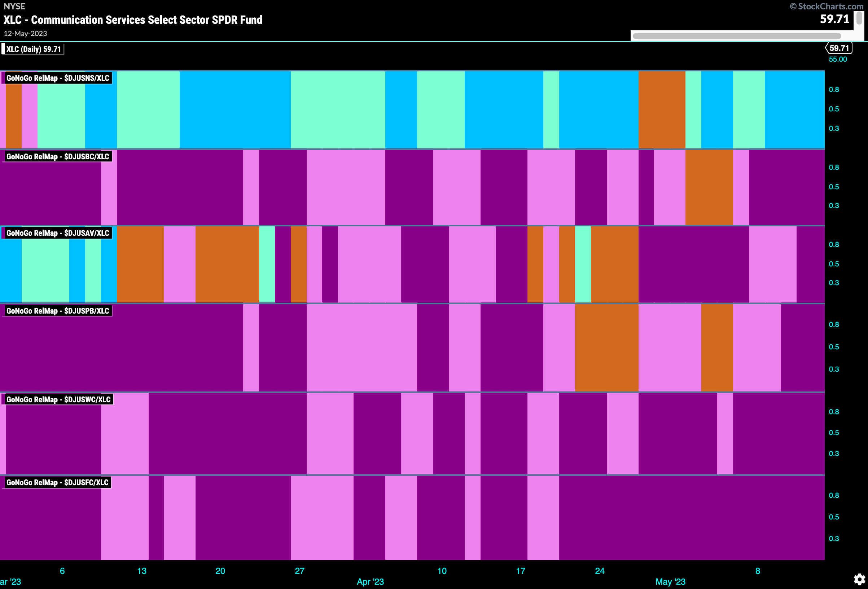
Task: Click 0.5 on the $DJUSWC/XLC panel scale
Action: tap(834, 433)
